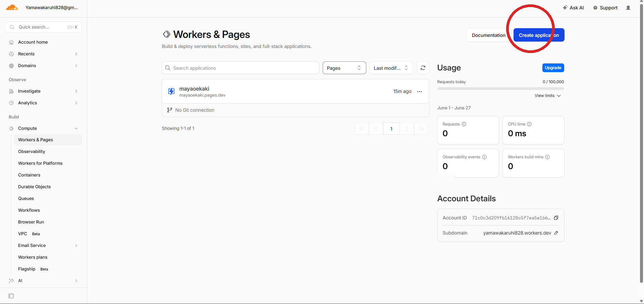Open Containers in sidebar
This screenshot has height=304, width=644.
[48, 175]
